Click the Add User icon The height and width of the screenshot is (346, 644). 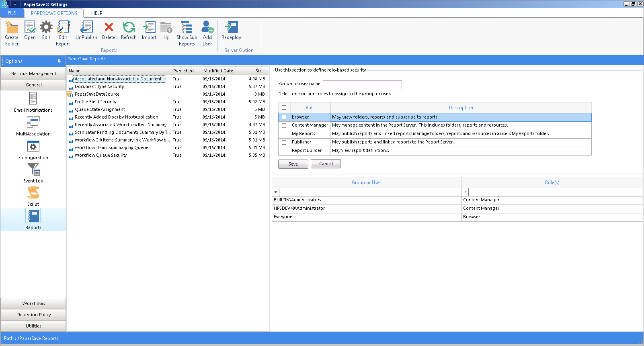click(x=207, y=33)
